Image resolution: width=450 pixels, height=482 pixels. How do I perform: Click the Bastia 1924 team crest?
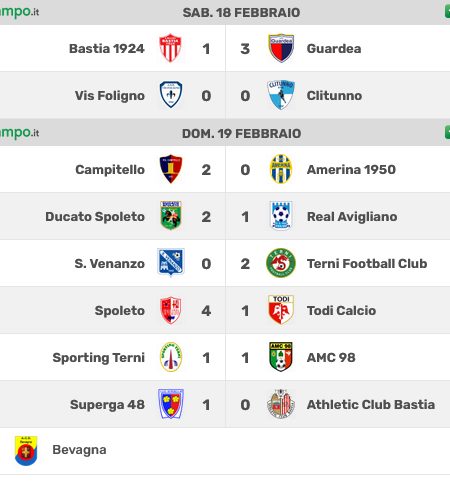[x=170, y=48]
